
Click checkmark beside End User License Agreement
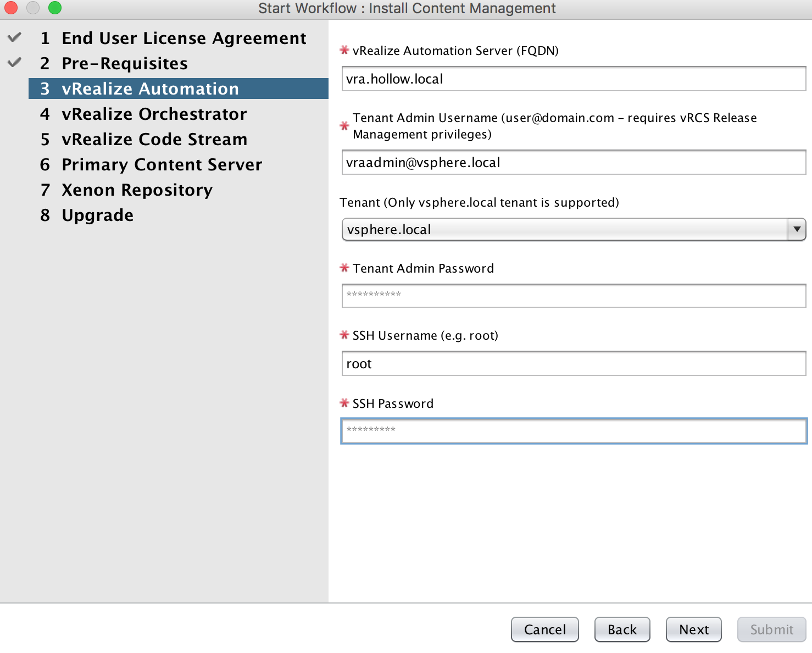coord(14,37)
